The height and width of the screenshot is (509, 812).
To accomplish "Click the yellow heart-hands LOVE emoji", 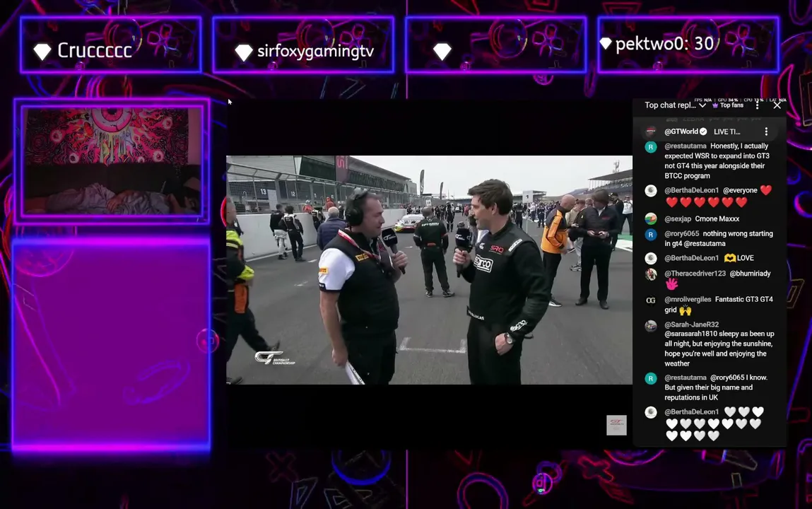I will coord(729,258).
